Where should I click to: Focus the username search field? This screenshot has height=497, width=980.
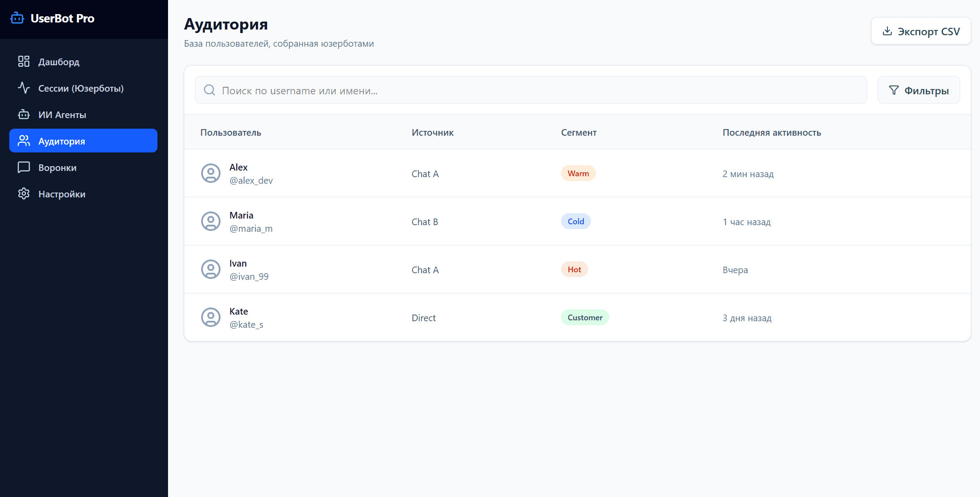click(531, 90)
